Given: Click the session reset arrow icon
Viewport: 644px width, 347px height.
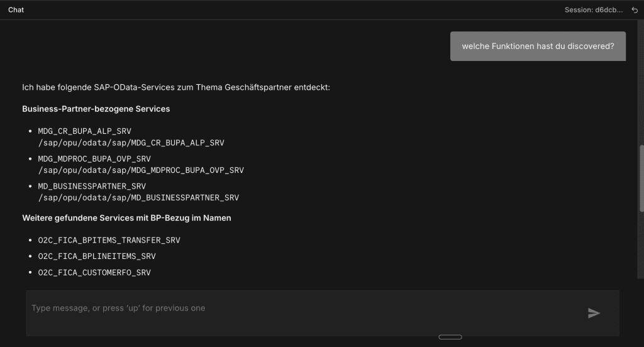Looking at the screenshot, I should click(x=635, y=10).
